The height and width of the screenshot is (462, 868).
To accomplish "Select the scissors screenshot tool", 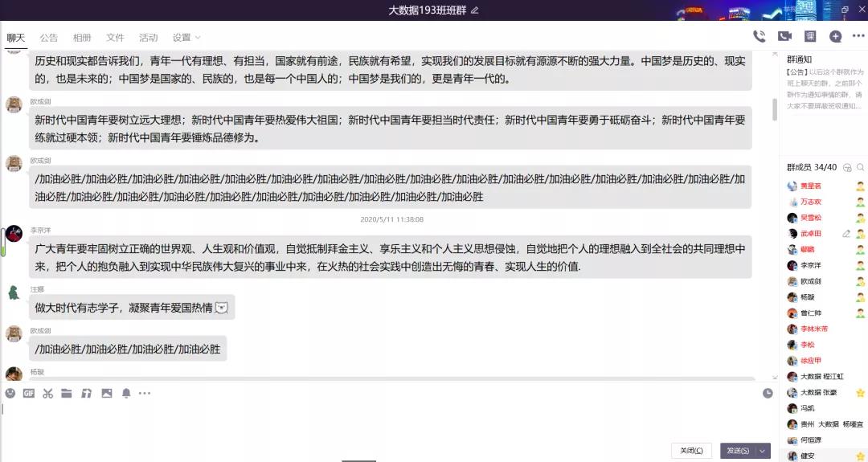I will tap(48, 394).
